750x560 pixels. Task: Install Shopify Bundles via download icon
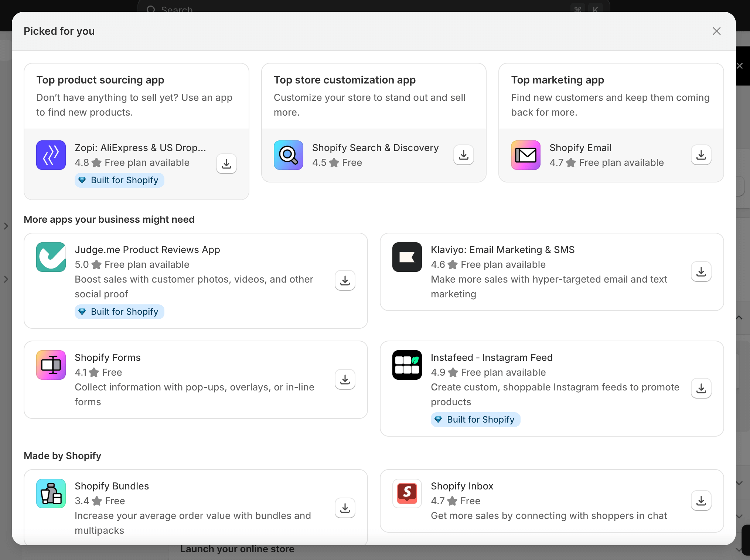coord(345,508)
